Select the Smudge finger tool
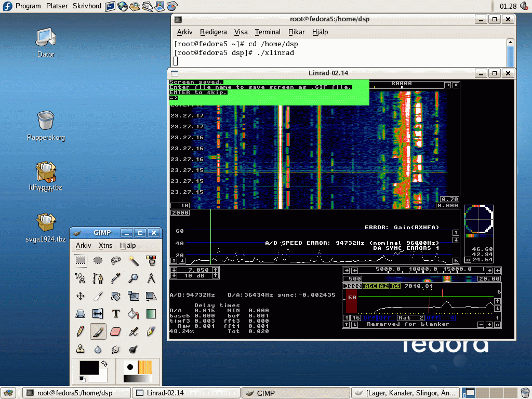Viewport: 532px width, 399px height. [116, 349]
